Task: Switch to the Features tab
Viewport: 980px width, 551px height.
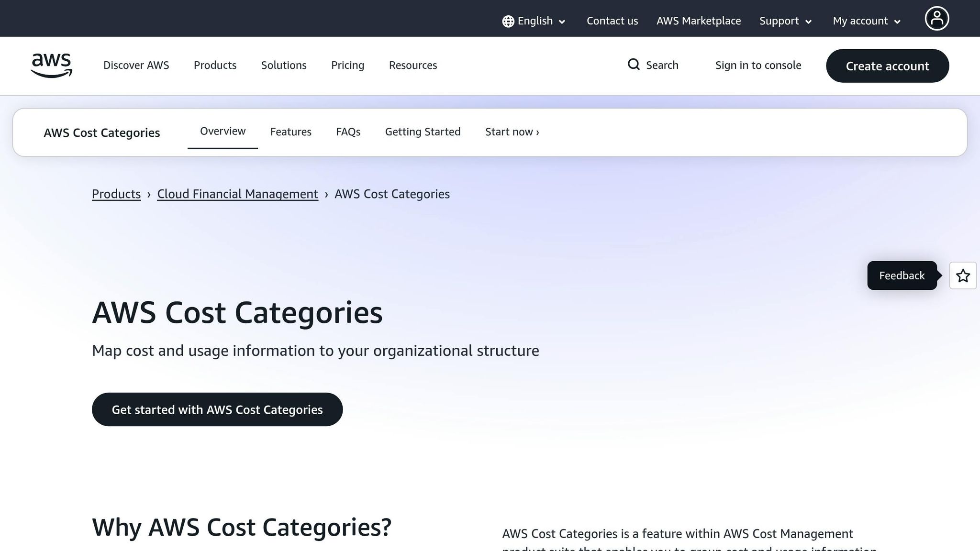Action: pyautogui.click(x=290, y=132)
